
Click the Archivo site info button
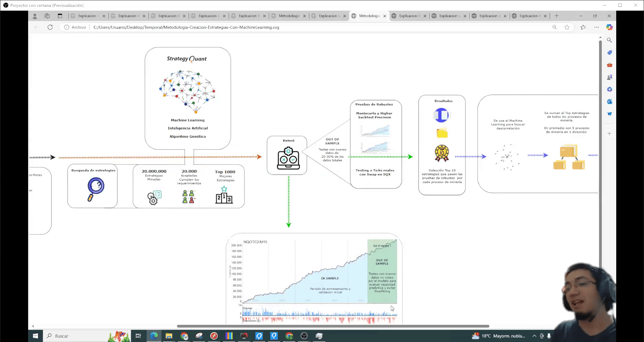pyautogui.click(x=75, y=27)
